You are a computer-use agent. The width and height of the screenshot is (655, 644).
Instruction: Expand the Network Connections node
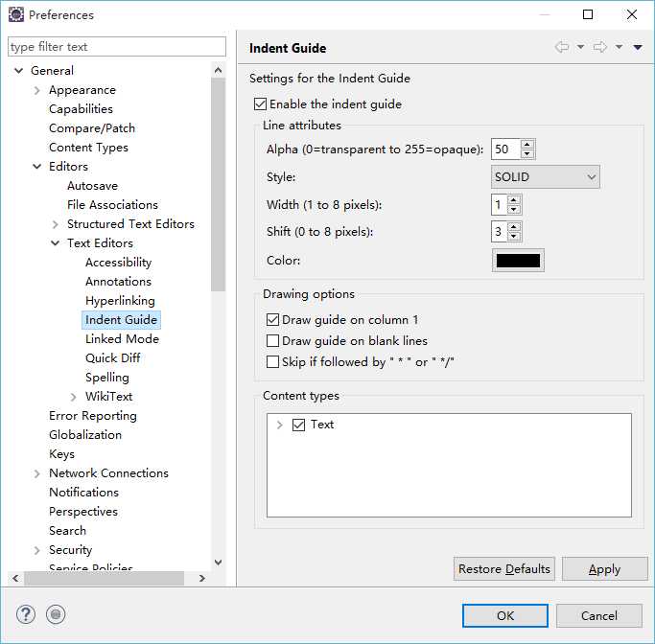coord(36,473)
